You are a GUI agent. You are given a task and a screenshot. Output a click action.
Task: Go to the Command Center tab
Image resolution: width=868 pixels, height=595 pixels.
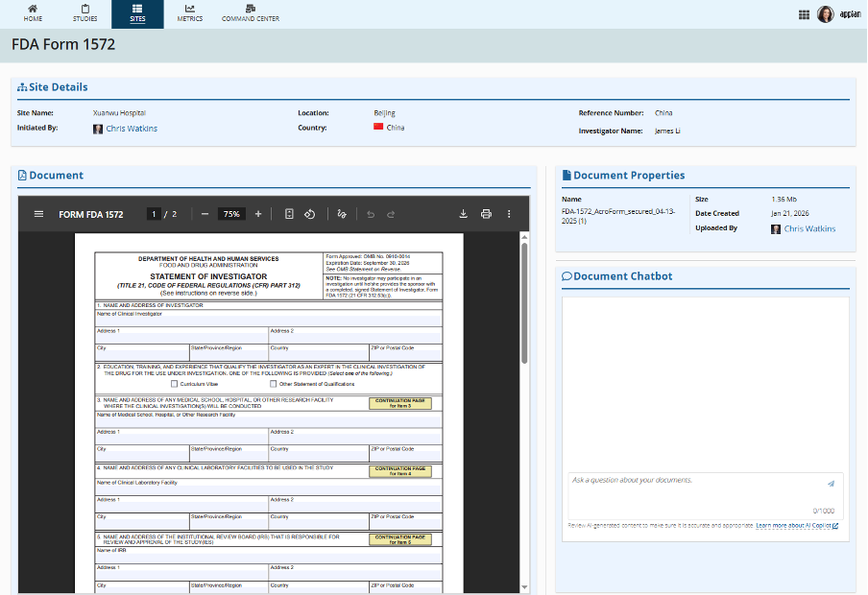250,13
